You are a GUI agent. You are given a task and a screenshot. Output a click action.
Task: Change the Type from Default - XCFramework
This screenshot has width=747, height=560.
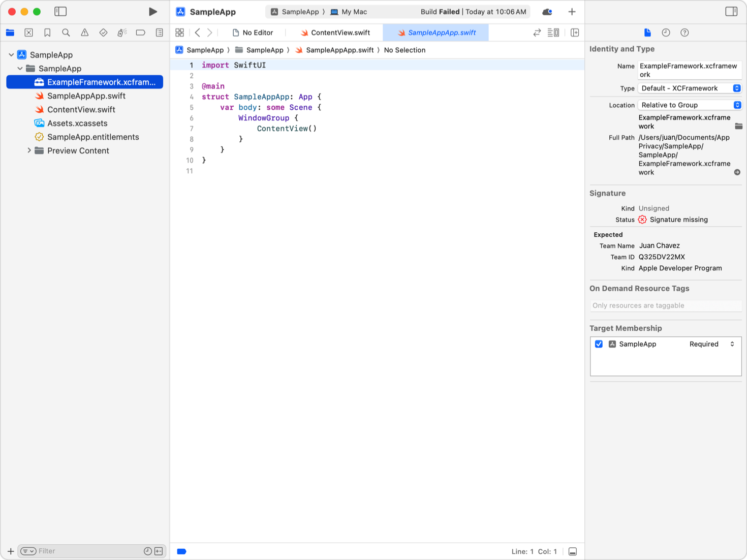[x=689, y=88]
